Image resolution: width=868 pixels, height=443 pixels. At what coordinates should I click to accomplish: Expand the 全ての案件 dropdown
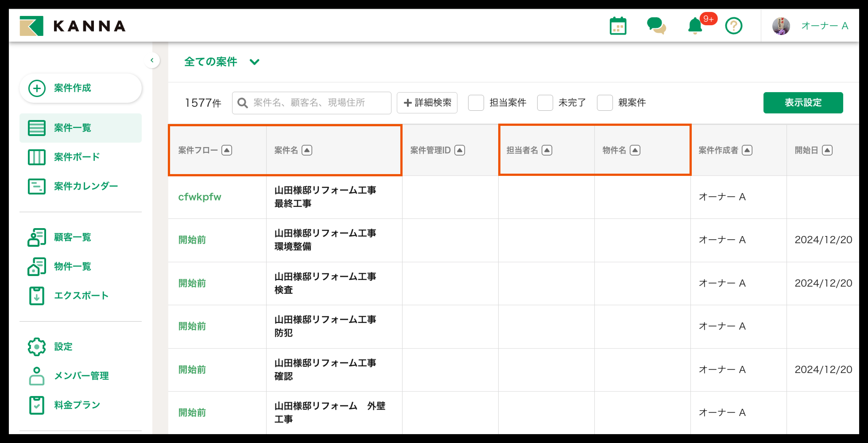coord(254,62)
